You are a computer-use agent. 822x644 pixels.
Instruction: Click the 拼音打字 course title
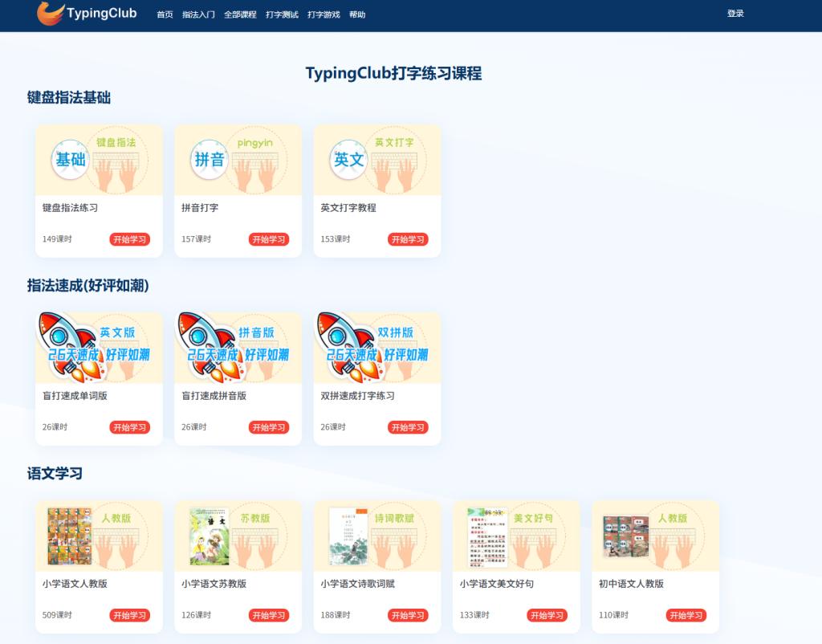(200, 208)
